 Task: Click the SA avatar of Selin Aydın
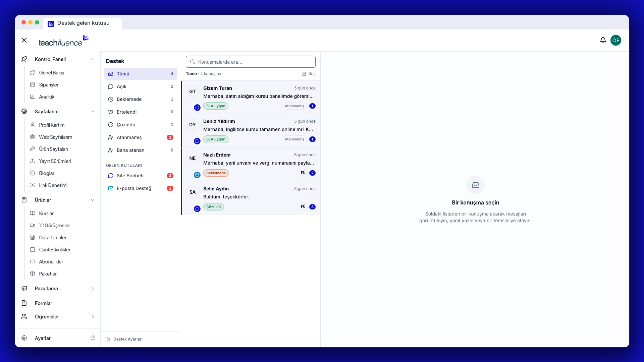point(193,192)
